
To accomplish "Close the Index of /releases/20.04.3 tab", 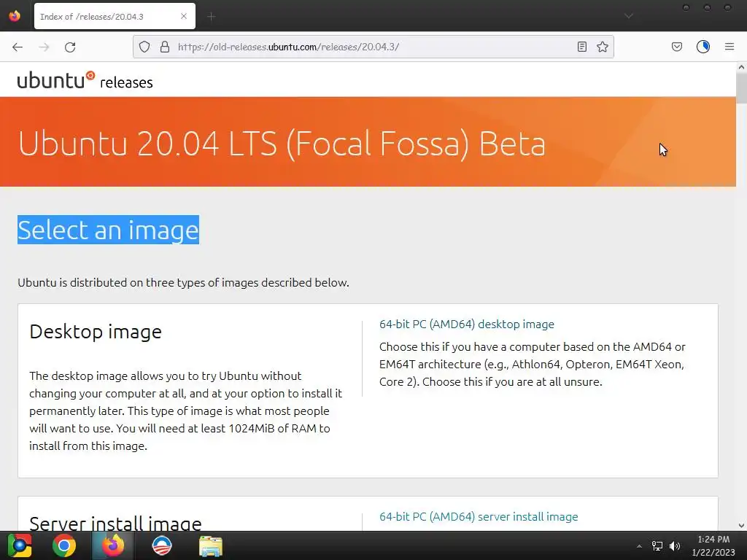I will click(184, 16).
